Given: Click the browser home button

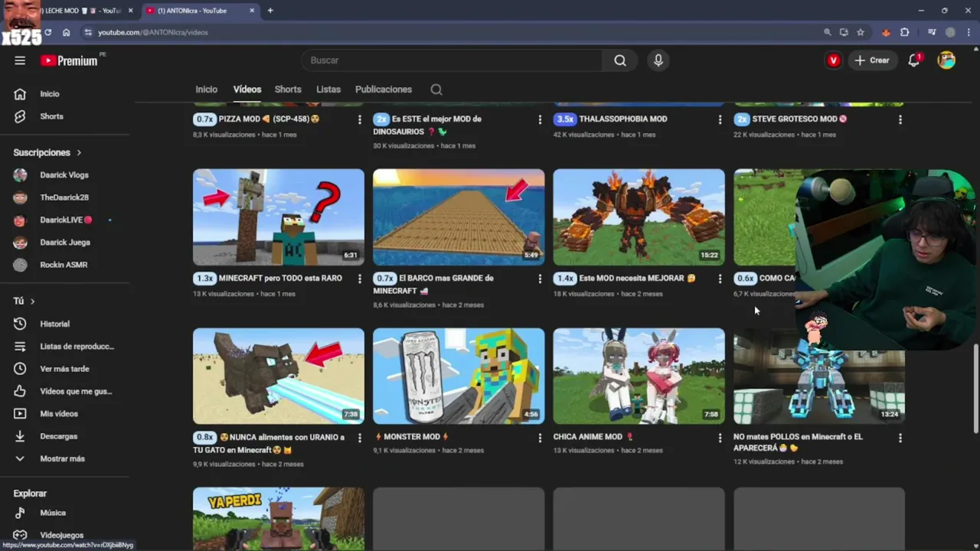Looking at the screenshot, I should (67, 32).
